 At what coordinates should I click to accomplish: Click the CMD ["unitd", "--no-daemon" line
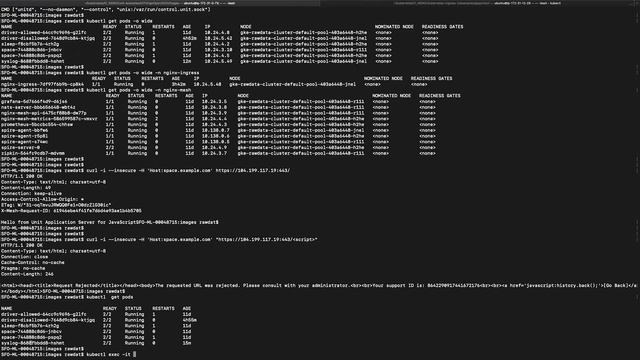coord(106,9)
